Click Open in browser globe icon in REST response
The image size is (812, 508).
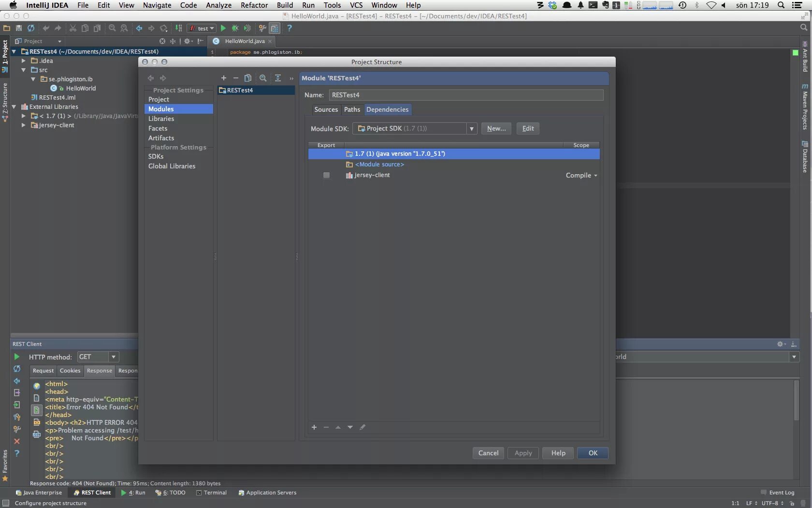36,386
